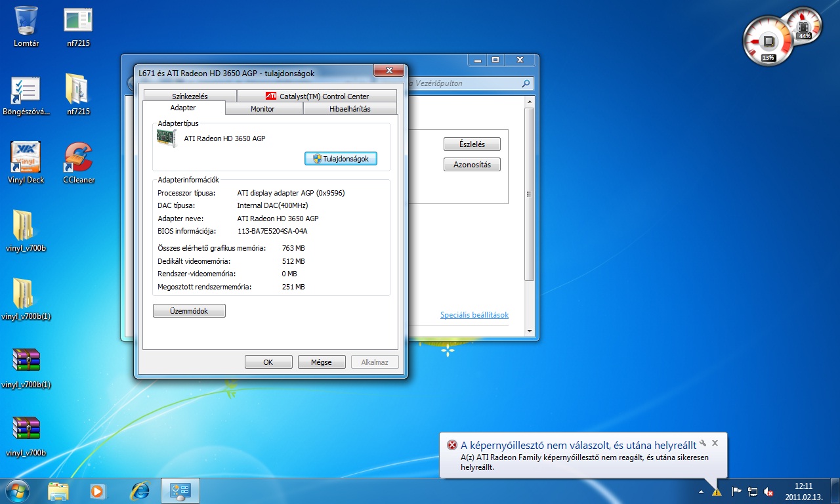Confirm with the OK button
840x504 pixels.
point(268,362)
